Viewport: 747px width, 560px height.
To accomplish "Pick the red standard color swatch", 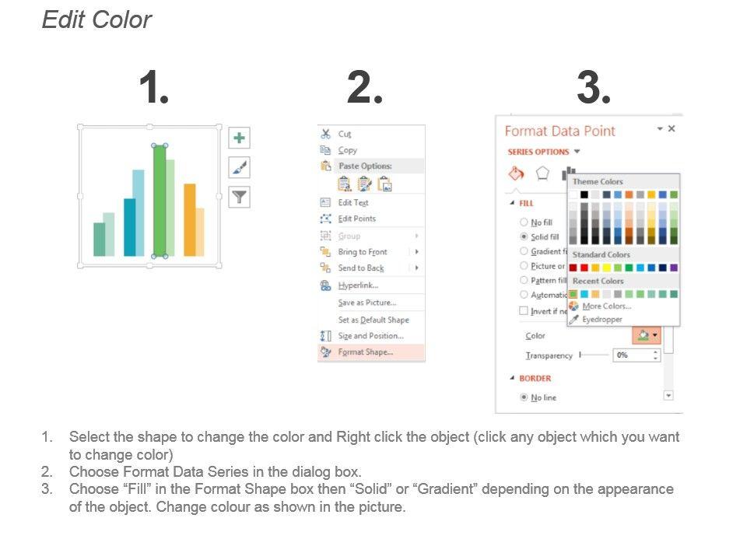I will 584,268.
